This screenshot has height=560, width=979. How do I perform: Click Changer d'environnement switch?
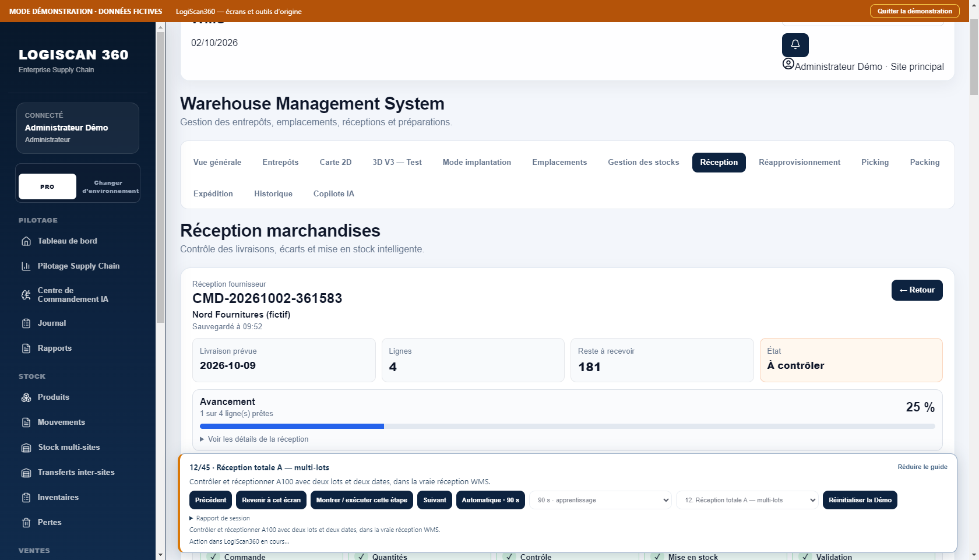110,186
